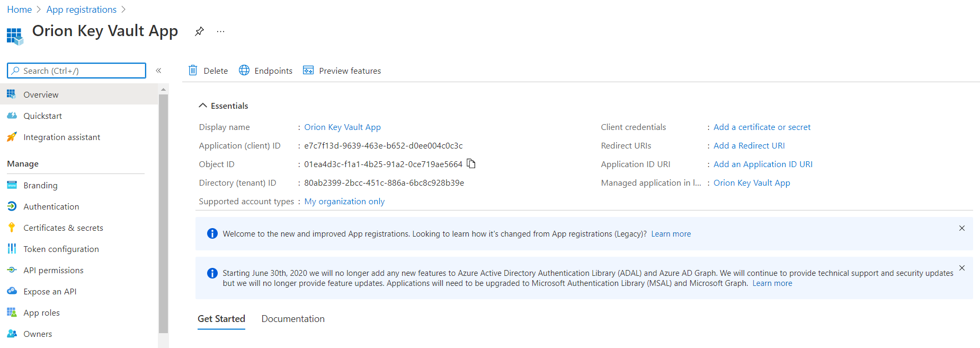Click My organization only link
The image size is (980, 348).
point(344,201)
